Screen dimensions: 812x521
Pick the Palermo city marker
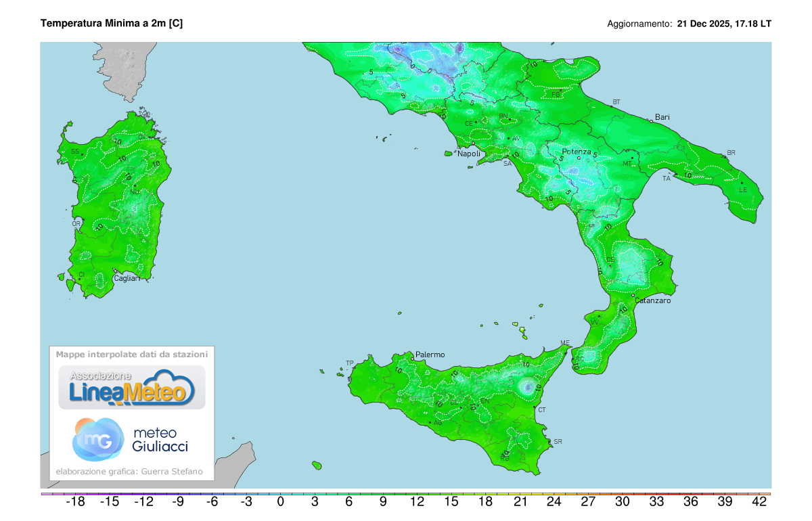(412, 359)
